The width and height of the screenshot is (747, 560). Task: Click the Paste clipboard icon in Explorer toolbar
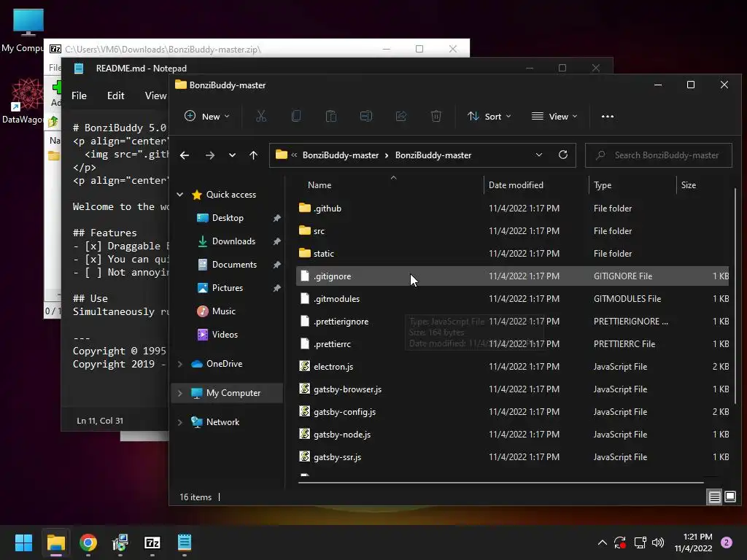pos(330,116)
